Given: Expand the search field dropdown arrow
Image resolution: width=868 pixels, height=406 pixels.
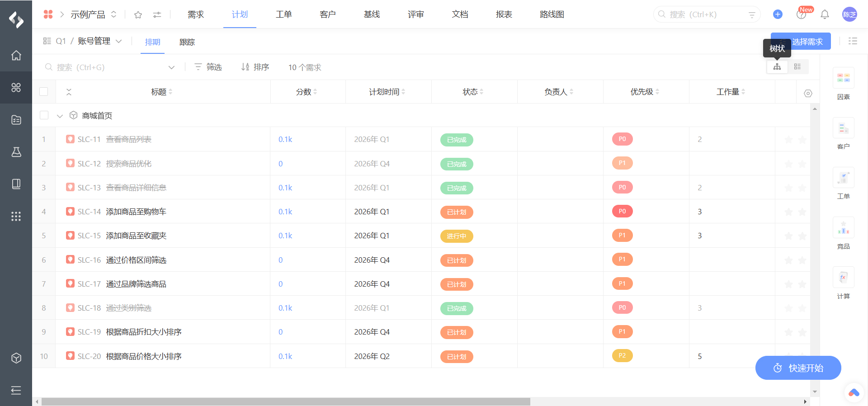Looking at the screenshot, I should pos(171,67).
